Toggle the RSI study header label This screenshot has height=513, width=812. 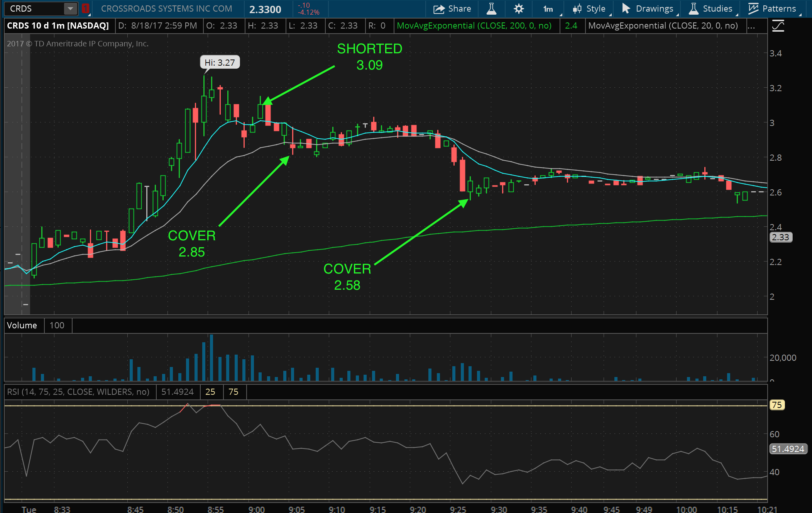point(78,392)
